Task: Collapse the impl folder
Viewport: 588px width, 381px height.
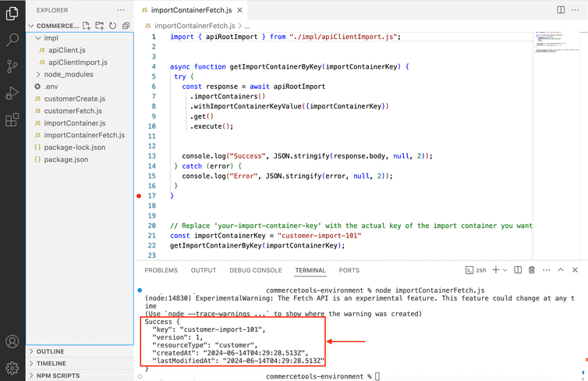Action: (x=47, y=38)
